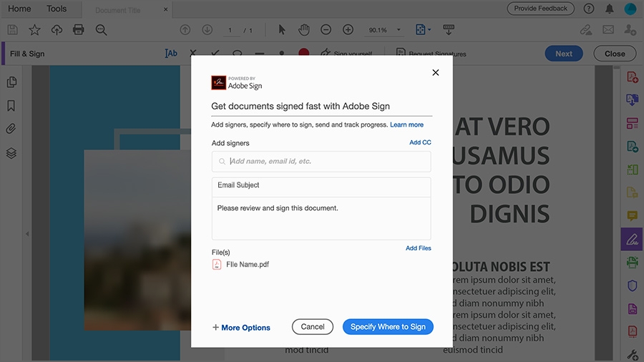
Task: Select the Document Title tab
Action: click(118, 10)
